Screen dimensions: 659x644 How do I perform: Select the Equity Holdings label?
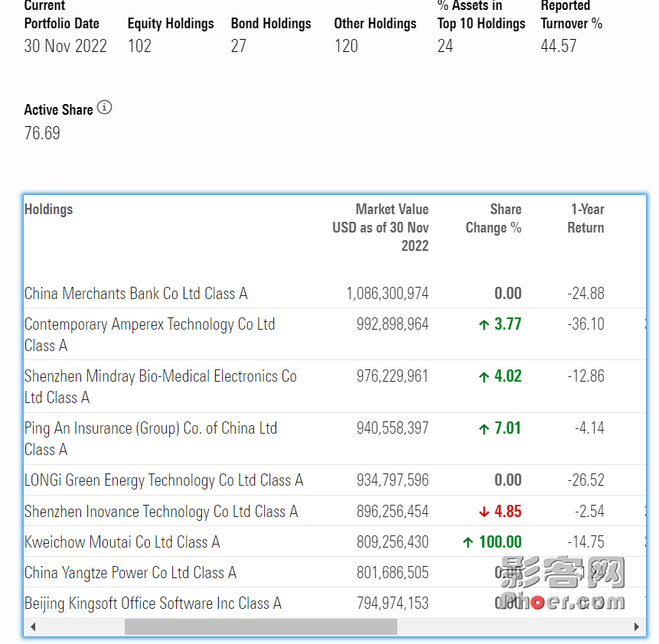click(x=171, y=24)
